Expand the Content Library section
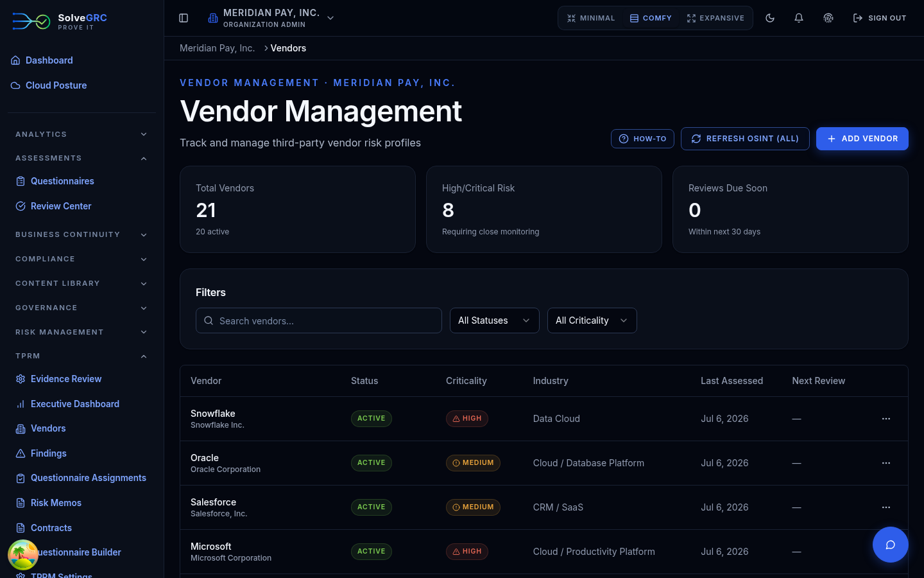This screenshot has height=578, width=924. click(x=81, y=283)
